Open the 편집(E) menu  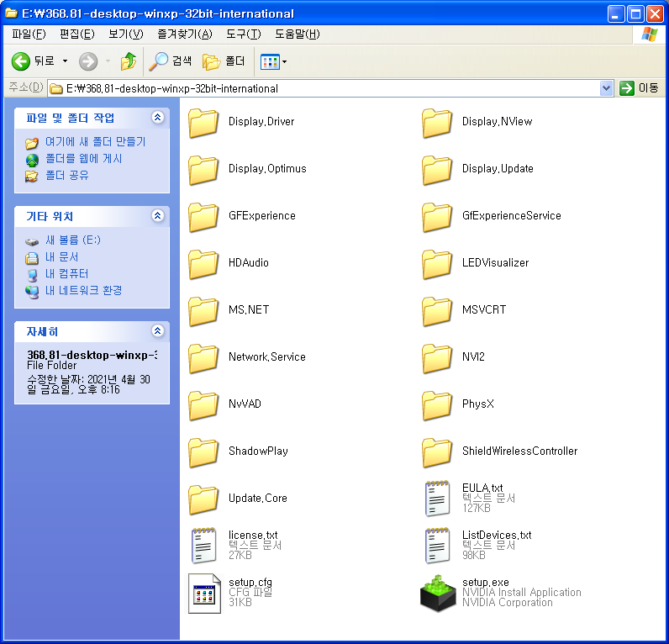[x=77, y=34]
